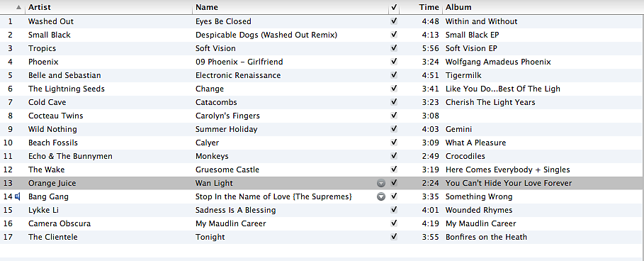Select the song Wan Light
The image size is (644, 261).
coord(214,183)
